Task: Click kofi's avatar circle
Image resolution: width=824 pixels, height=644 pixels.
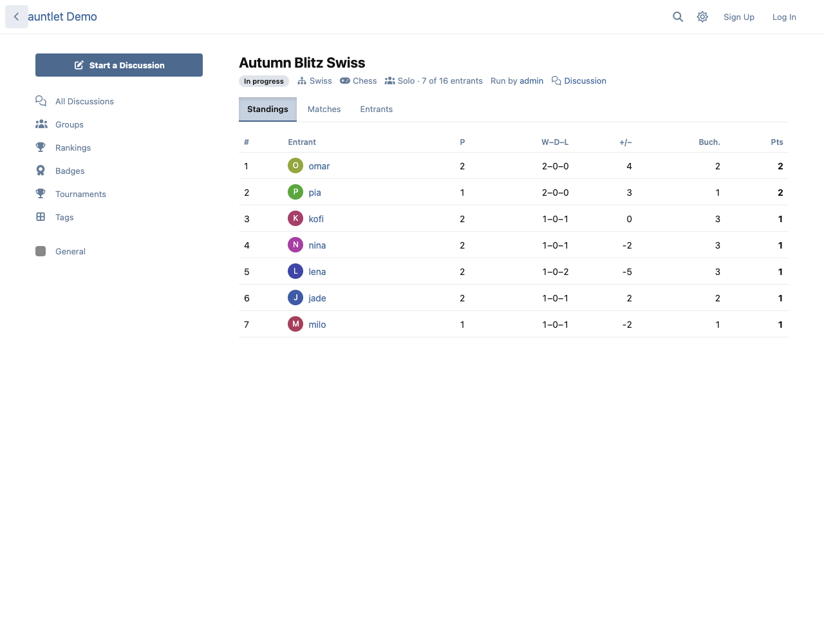Action: (x=295, y=218)
